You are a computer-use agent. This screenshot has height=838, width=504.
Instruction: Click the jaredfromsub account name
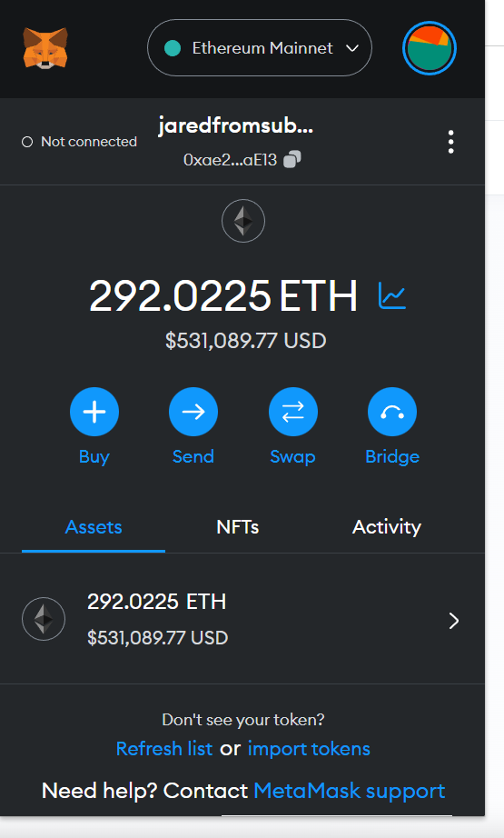pyautogui.click(x=235, y=126)
